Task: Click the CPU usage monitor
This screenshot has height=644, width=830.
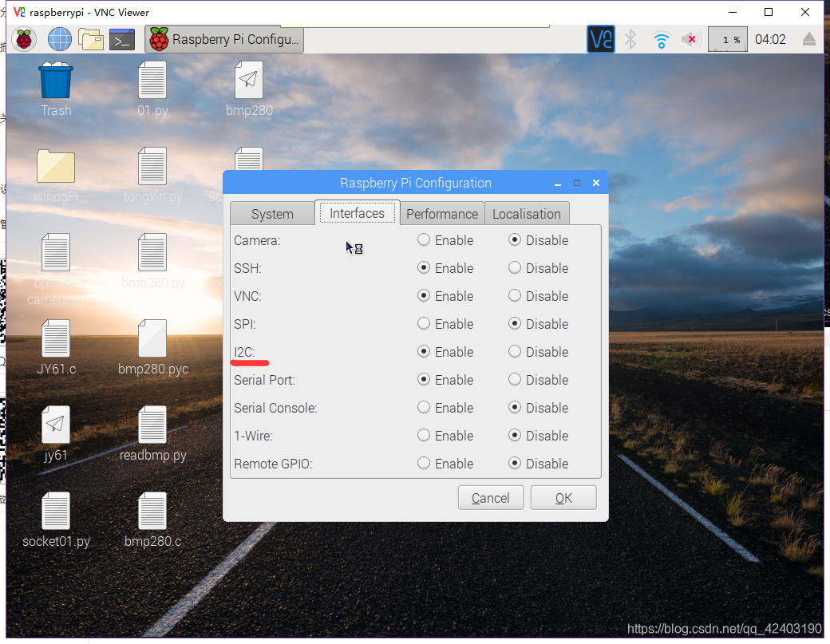Action: click(728, 40)
